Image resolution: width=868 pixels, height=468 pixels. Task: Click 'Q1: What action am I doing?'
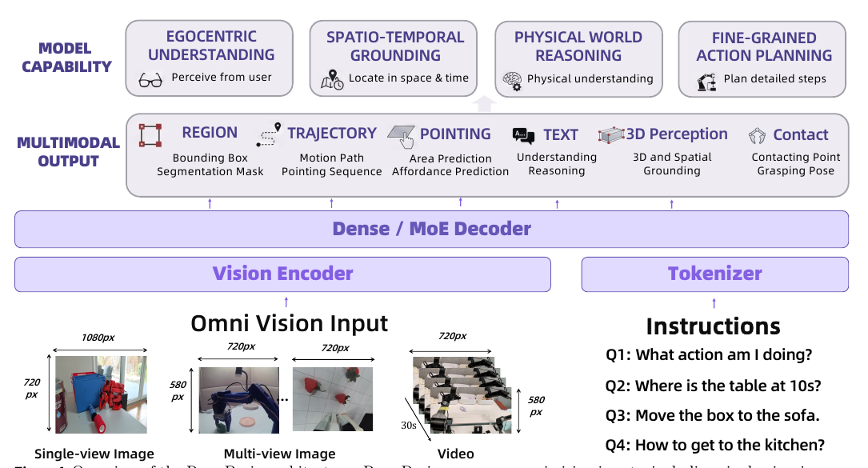(709, 354)
